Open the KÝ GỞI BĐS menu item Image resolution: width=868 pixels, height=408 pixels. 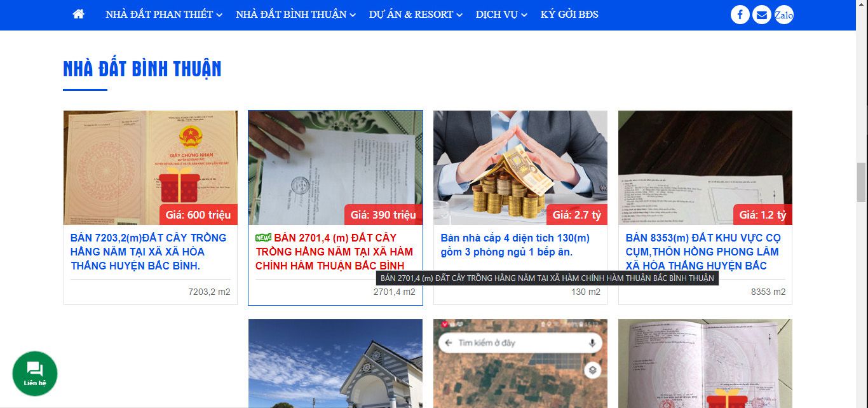pos(569,15)
